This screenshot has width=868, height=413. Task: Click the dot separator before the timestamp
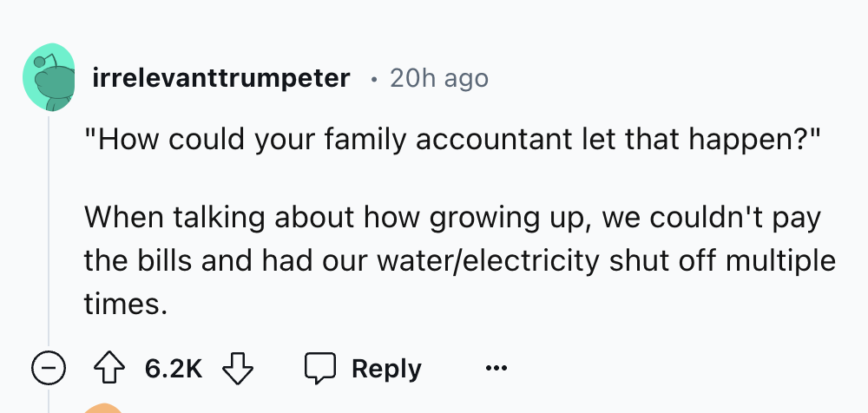point(372,80)
